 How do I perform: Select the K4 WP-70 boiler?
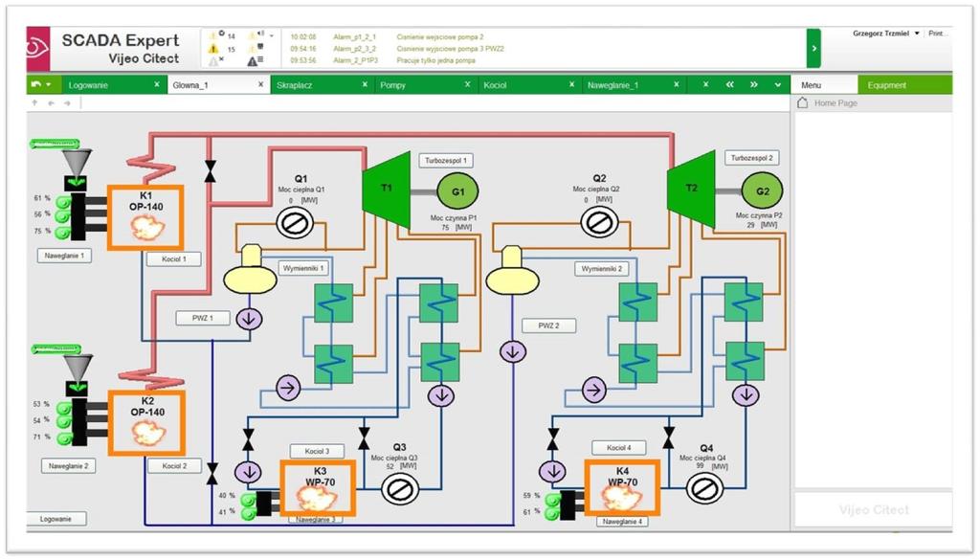pyautogui.click(x=622, y=487)
